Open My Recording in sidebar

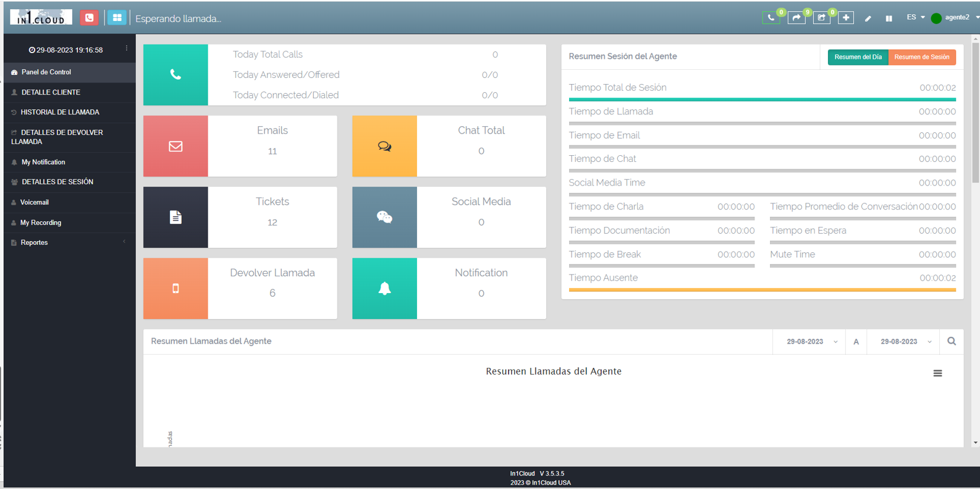point(69,223)
